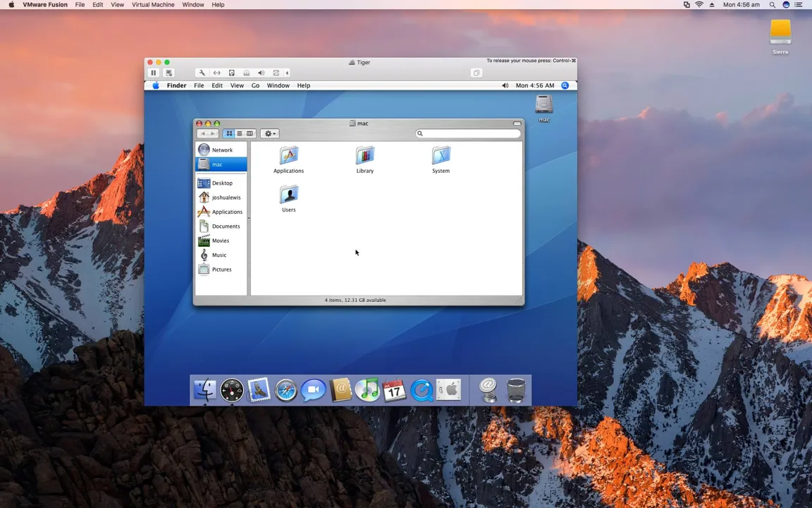Click the '4 items, 12.31 GB available' status text
The width and height of the screenshot is (812, 508).
click(x=355, y=300)
